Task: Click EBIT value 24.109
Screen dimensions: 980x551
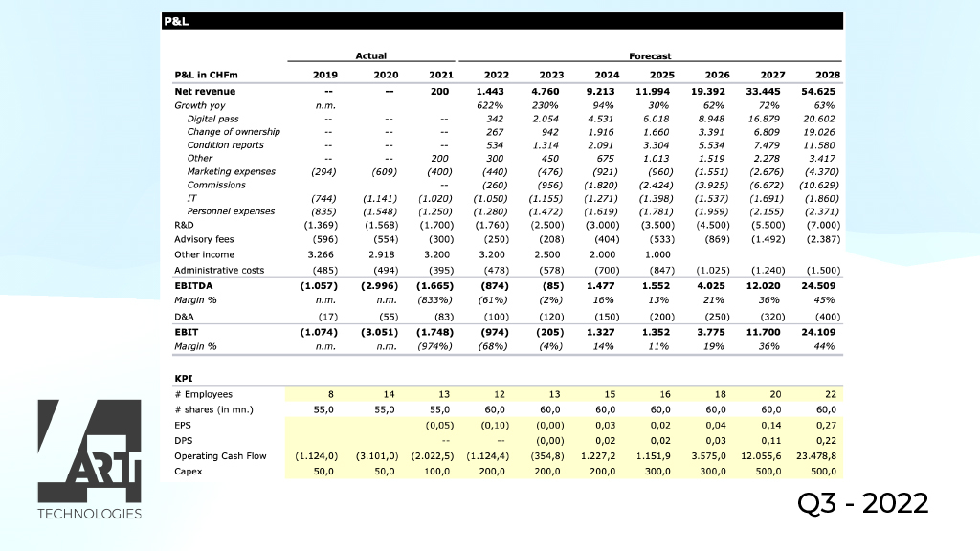Action: pyautogui.click(x=818, y=332)
